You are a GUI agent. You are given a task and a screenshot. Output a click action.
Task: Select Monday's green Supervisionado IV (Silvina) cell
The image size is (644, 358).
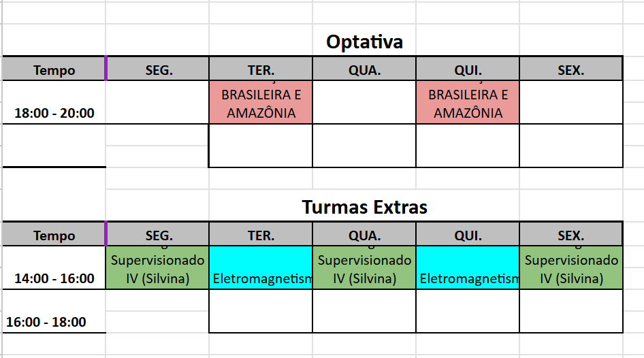tap(157, 269)
